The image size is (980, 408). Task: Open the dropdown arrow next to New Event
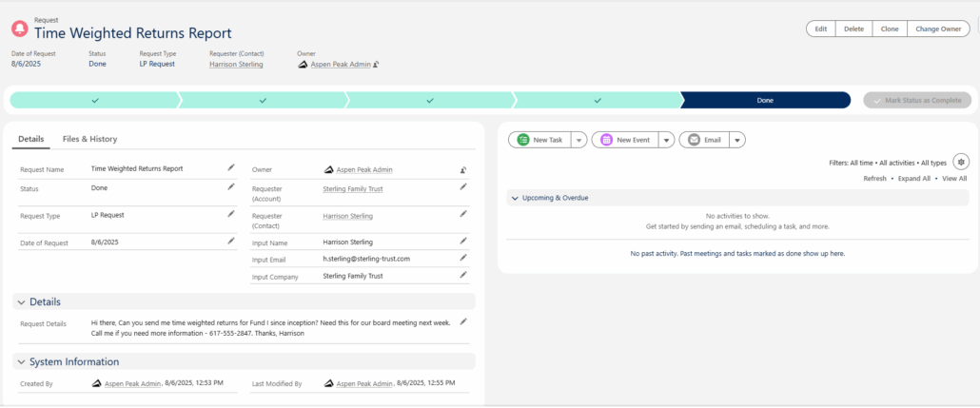point(667,140)
